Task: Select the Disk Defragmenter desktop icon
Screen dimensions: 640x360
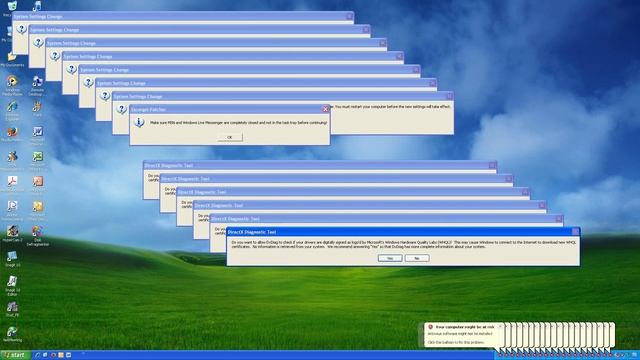Action: click(37, 235)
